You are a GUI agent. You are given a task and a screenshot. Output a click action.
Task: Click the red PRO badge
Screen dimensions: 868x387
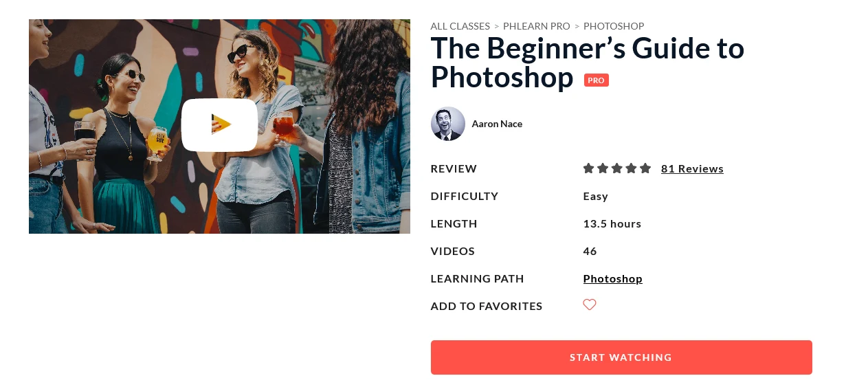[597, 80]
